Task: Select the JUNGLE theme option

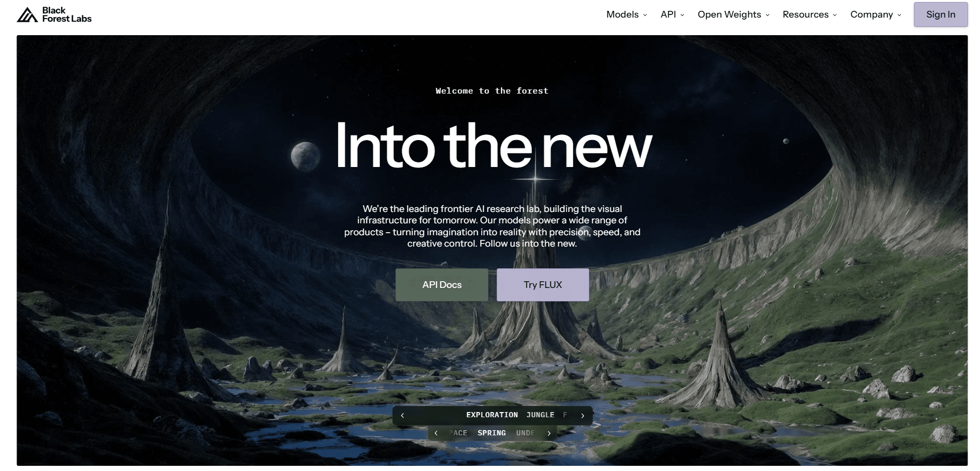Action: (x=540, y=415)
